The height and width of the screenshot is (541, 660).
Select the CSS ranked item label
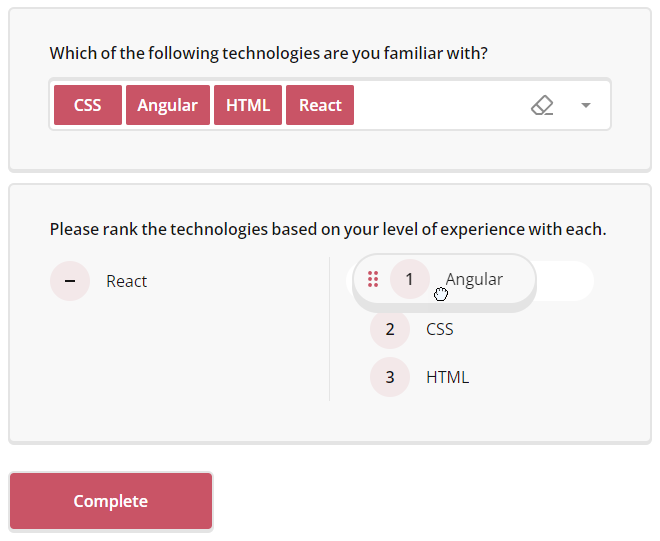click(440, 329)
